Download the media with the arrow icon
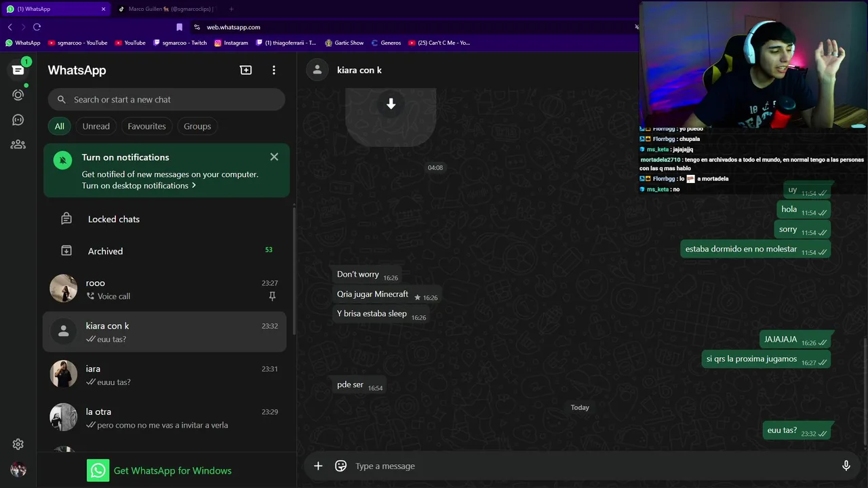The height and width of the screenshot is (488, 868). pyautogui.click(x=391, y=104)
